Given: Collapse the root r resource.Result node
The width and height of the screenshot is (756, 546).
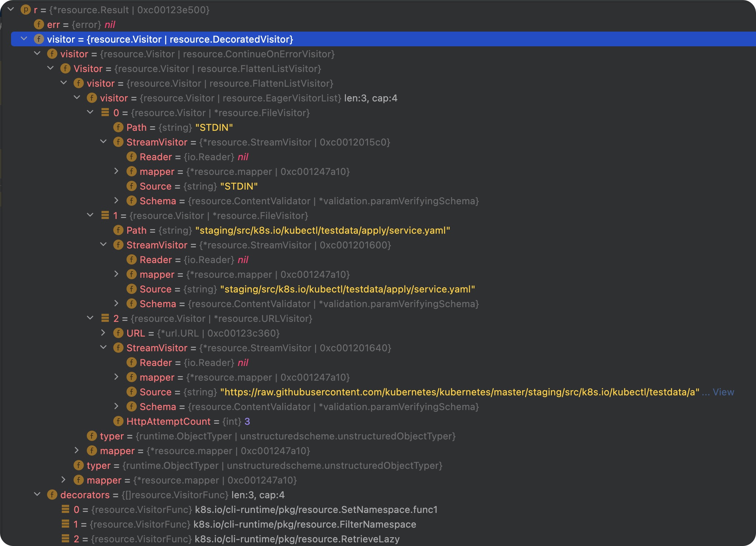Looking at the screenshot, I should 11,10.
